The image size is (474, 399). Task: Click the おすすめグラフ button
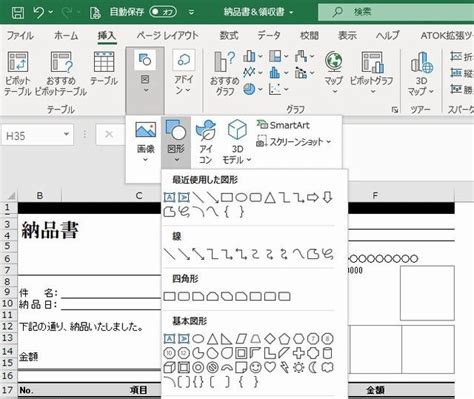(225, 74)
